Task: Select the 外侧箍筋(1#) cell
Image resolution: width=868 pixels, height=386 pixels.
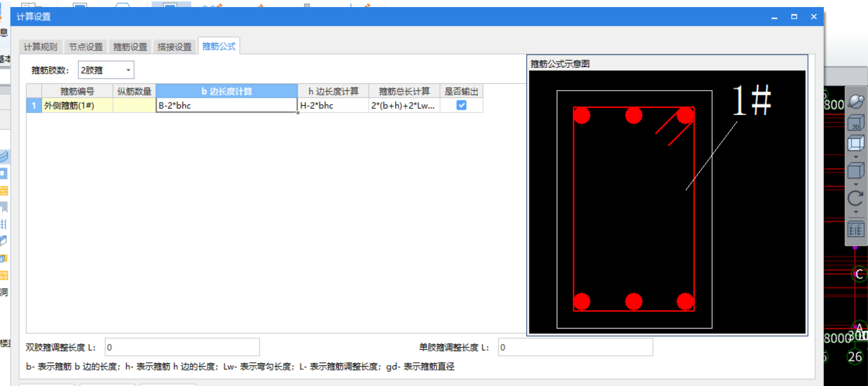Action: (x=77, y=105)
